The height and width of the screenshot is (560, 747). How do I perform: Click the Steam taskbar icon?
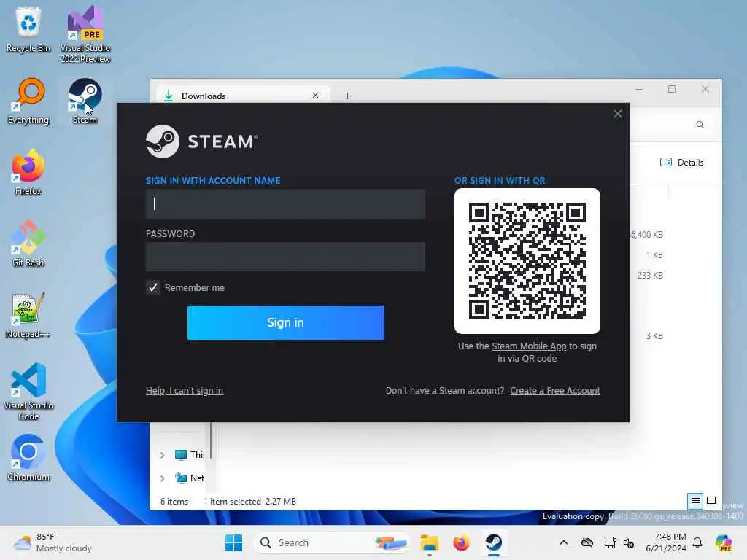(494, 542)
